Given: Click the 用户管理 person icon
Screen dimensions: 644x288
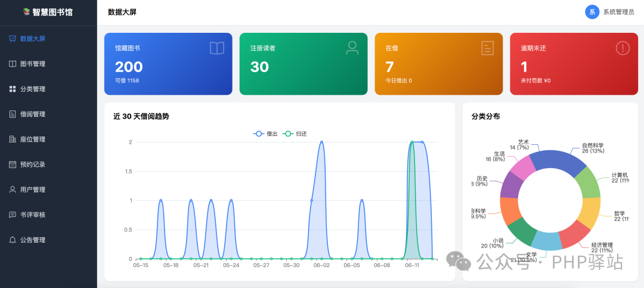Looking at the screenshot, I should (13, 190).
